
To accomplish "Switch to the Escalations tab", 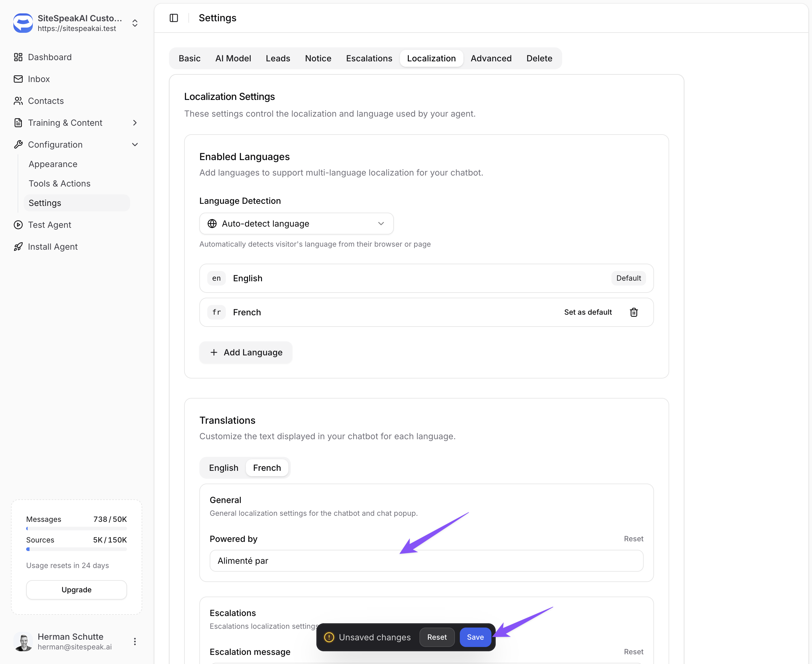I will [x=369, y=59].
